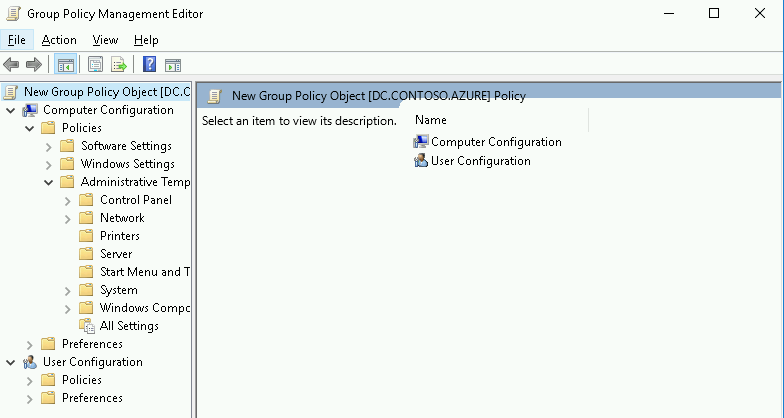Screen dimensions: 784x418
Task: Open the File menu
Action: click(16, 40)
